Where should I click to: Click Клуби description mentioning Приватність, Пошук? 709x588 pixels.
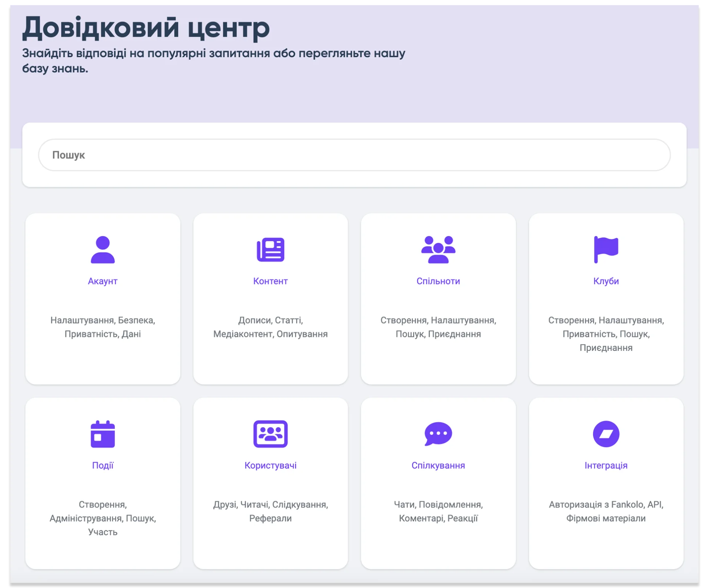click(606, 334)
